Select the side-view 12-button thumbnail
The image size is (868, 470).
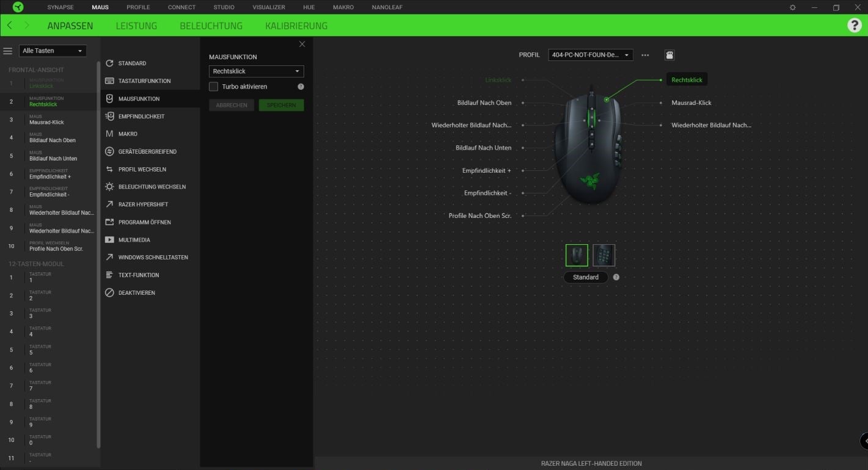pyautogui.click(x=604, y=255)
